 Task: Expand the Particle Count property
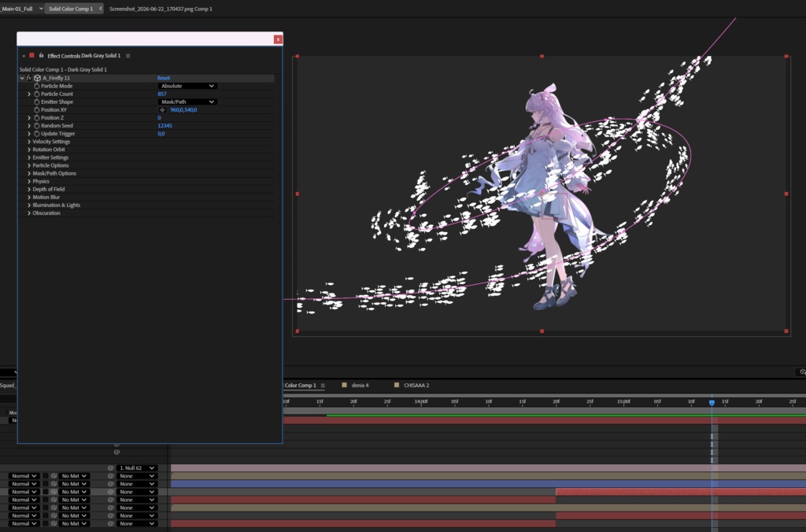pos(29,94)
